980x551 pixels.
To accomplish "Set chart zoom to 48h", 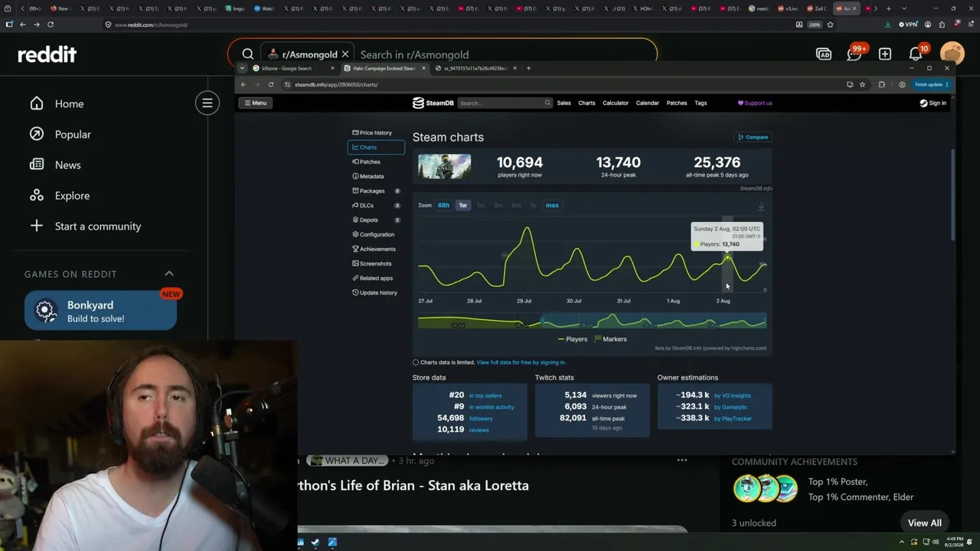I will (443, 205).
